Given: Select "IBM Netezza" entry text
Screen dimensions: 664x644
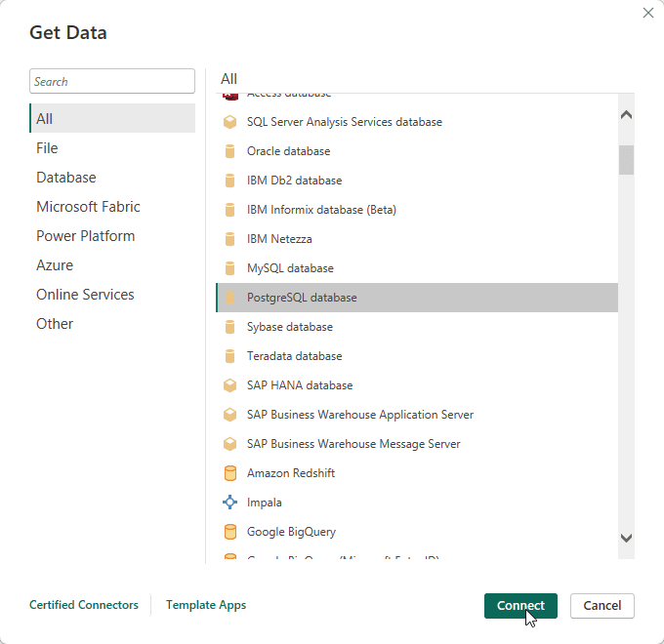Looking at the screenshot, I should (x=279, y=239).
